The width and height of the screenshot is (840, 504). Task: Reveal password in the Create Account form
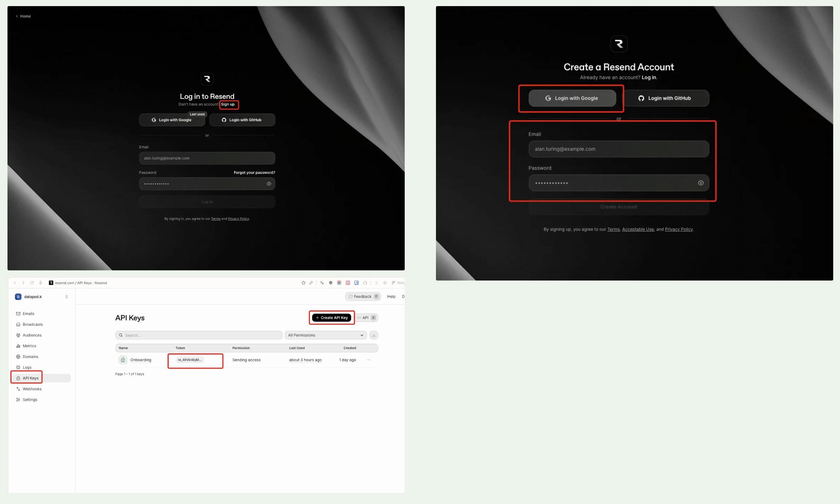pos(700,183)
